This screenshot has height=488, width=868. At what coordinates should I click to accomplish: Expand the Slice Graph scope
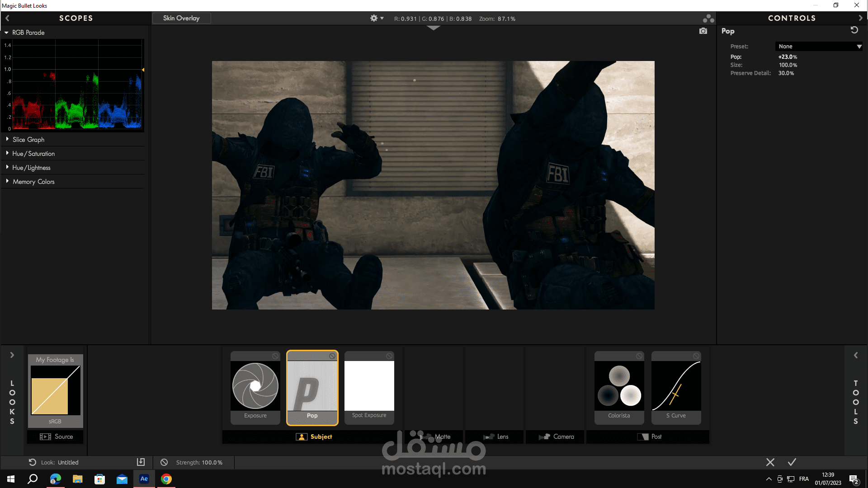click(x=28, y=140)
